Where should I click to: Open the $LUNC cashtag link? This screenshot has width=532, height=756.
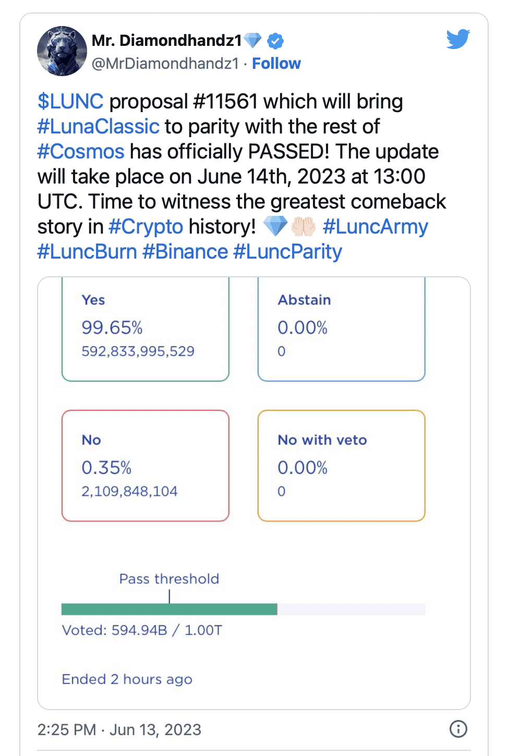coord(70,102)
